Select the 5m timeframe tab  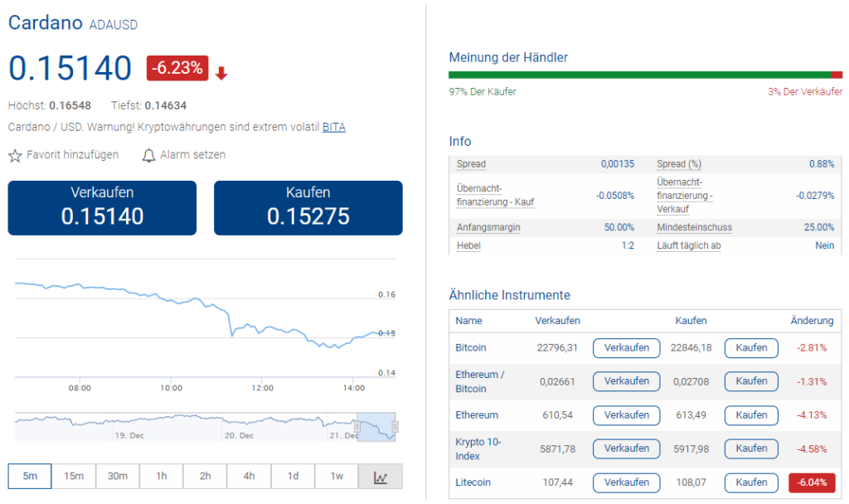[30, 477]
